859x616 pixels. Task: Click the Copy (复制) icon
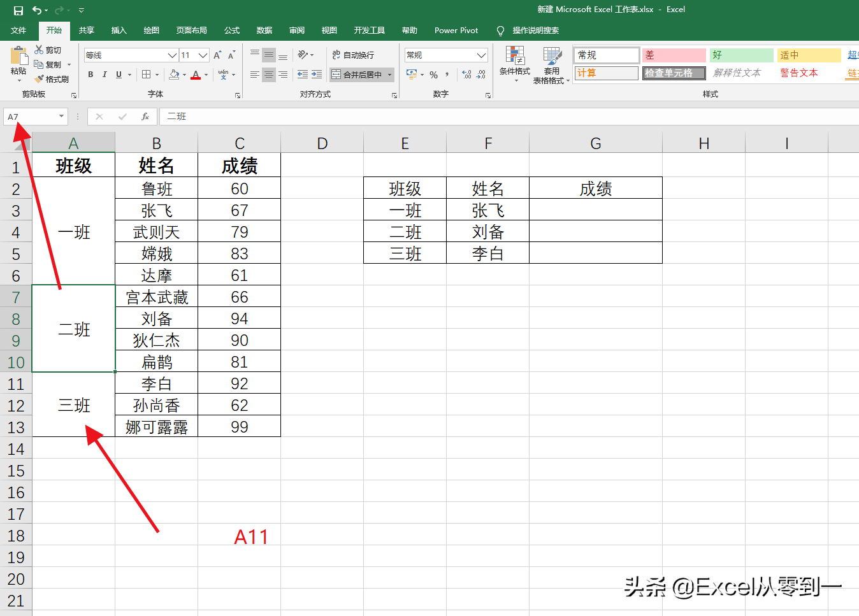[x=39, y=64]
